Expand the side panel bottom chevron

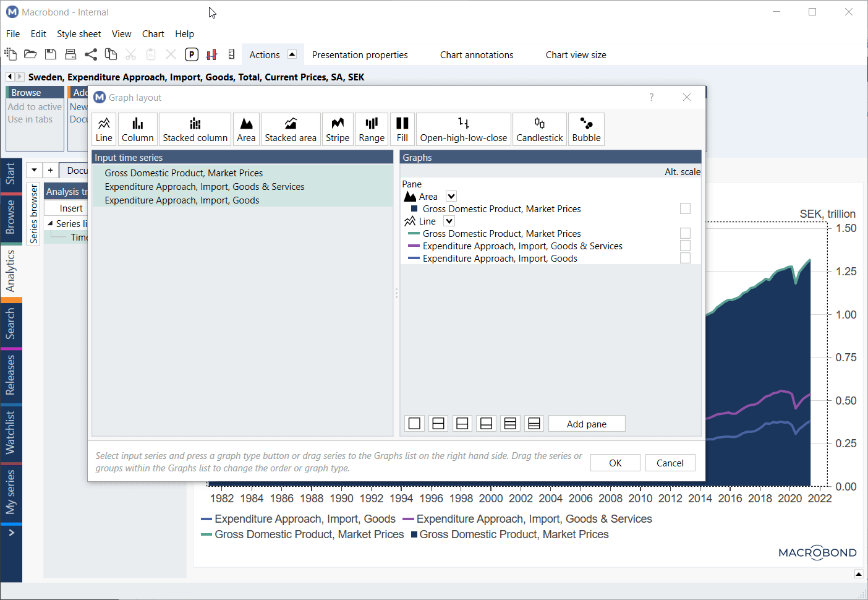click(x=11, y=533)
